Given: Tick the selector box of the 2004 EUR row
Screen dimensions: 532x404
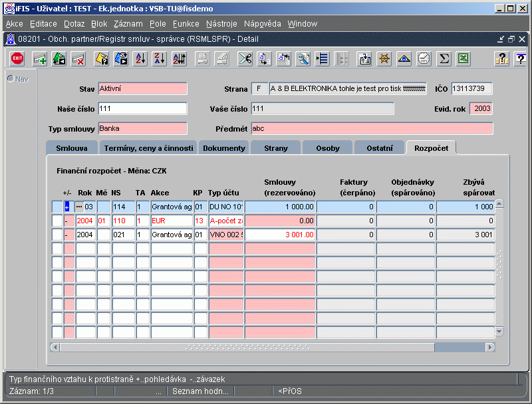Looking at the screenshot, I should (57, 220).
